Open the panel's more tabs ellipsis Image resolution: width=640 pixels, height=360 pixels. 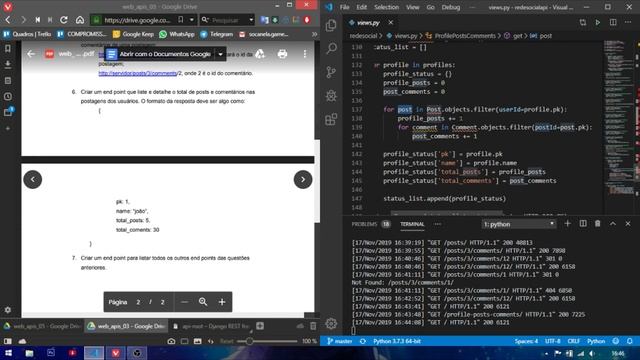[438, 224]
